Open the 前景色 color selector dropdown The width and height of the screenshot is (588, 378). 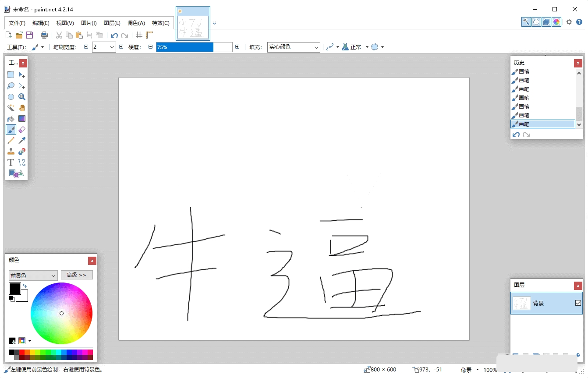pyautogui.click(x=33, y=276)
